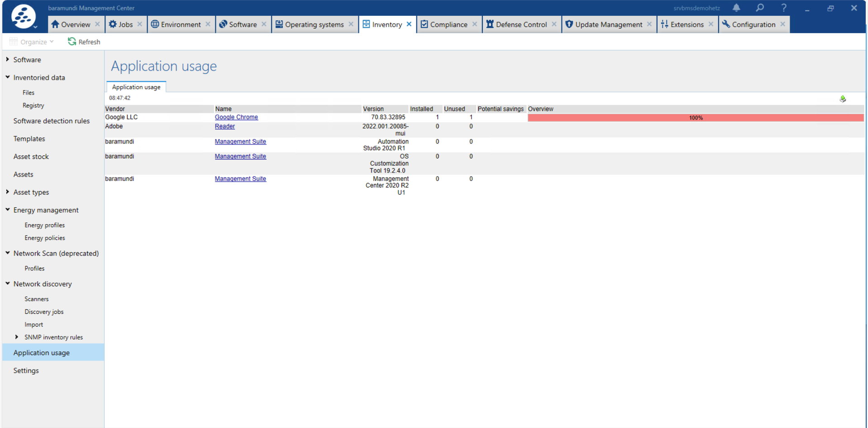The image size is (868, 428).
Task: Expand SNMP inventory rules node
Action: [x=17, y=337]
